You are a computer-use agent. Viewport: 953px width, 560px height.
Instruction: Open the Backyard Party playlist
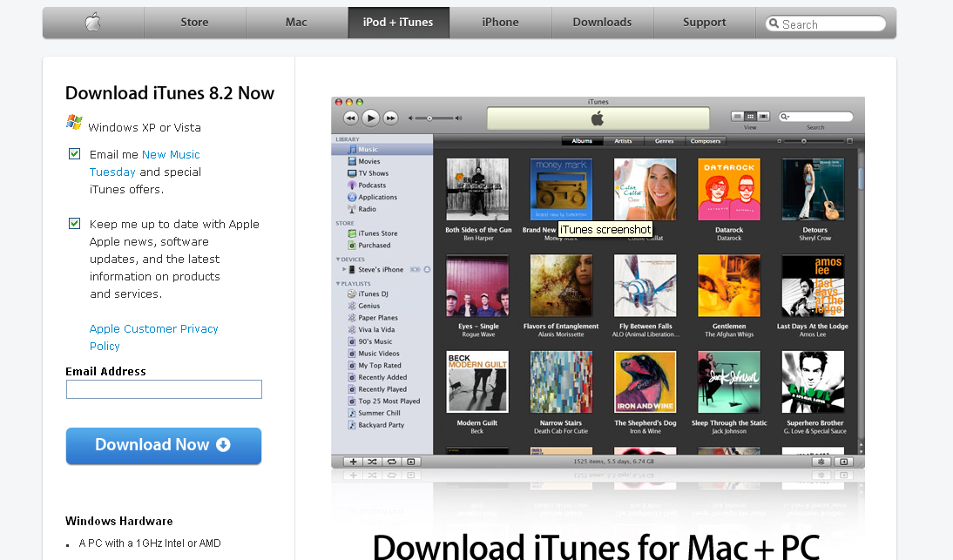click(382, 425)
